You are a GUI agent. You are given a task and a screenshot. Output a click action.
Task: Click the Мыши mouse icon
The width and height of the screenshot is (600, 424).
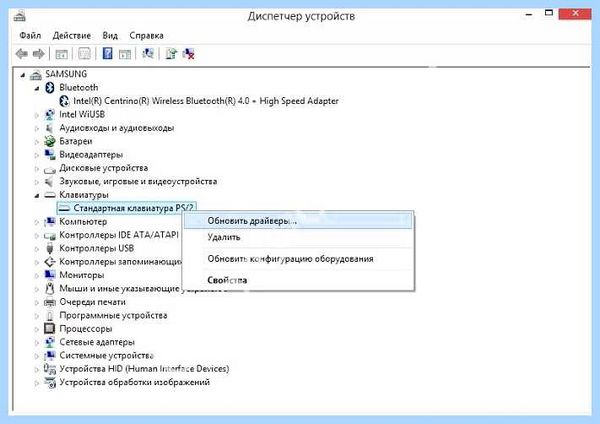(50, 289)
